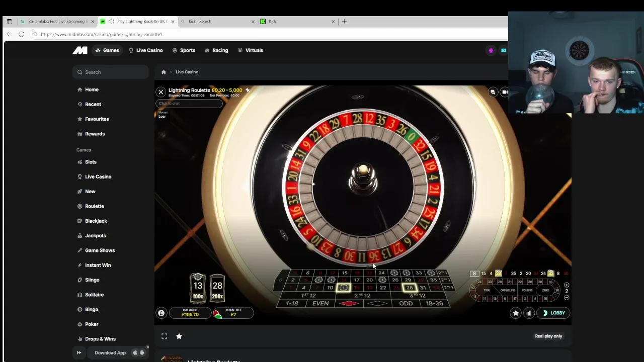Select the ORPHELINS racetrack bet
644x362 pixels.
508,290
